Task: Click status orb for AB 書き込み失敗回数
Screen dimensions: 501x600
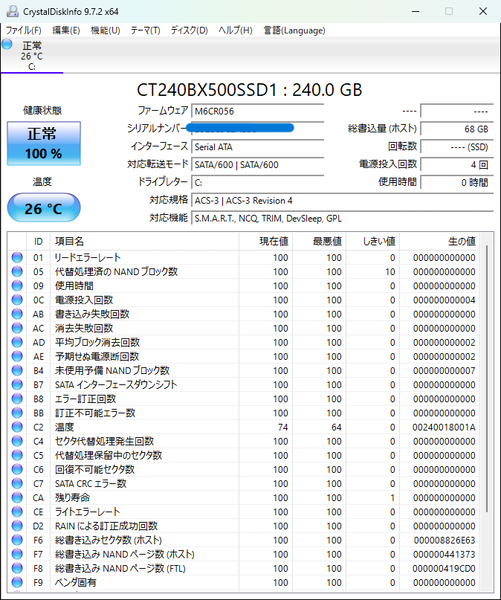Action: pyautogui.click(x=17, y=314)
